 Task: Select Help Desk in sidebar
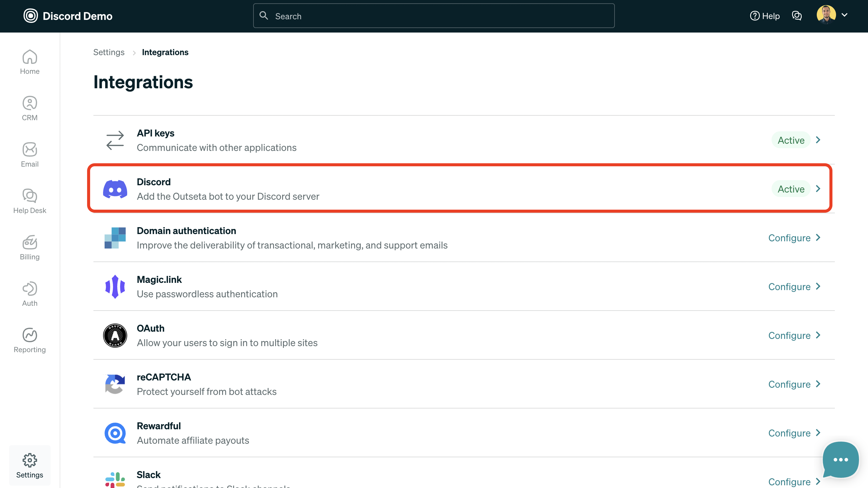[30, 201]
